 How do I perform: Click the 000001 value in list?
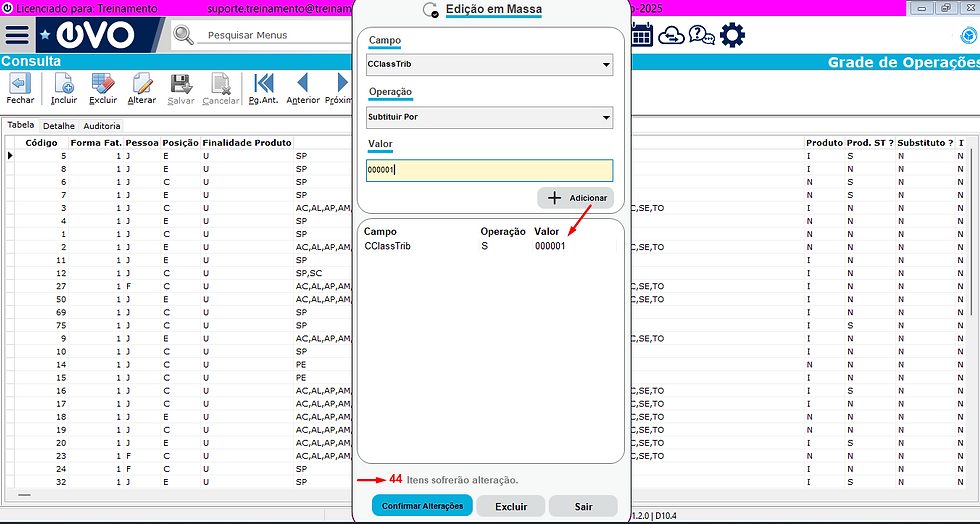[x=550, y=246]
